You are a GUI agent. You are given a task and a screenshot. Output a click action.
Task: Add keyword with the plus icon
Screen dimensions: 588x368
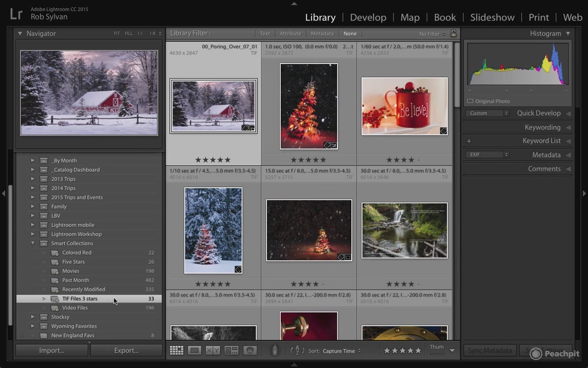pyautogui.click(x=469, y=141)
